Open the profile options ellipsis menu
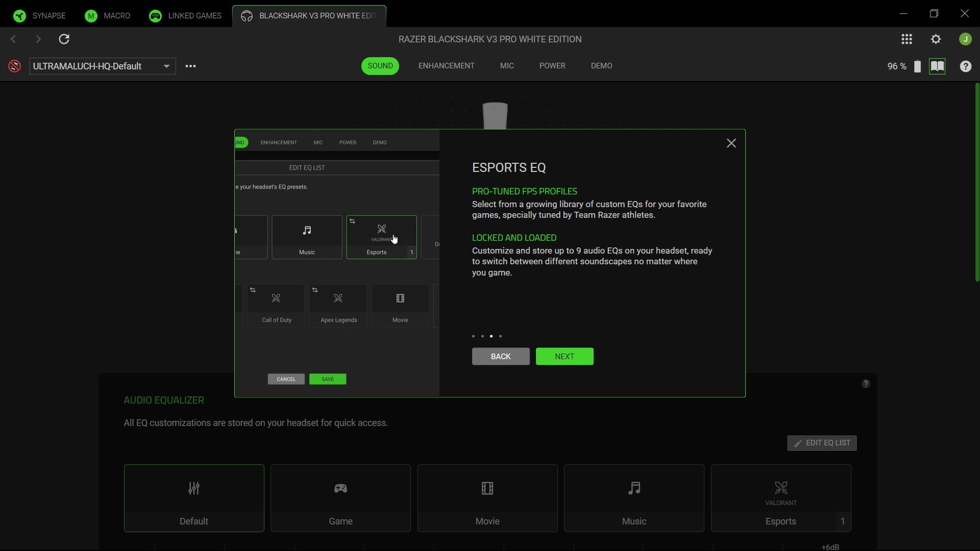This screenshot has height=551, width=980. pyautogui.click(x=190, y=66)
